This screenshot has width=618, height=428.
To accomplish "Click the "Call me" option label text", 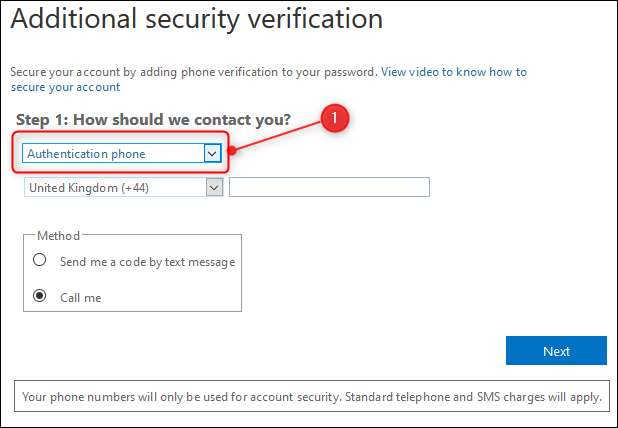I will [x=81, y=297].
